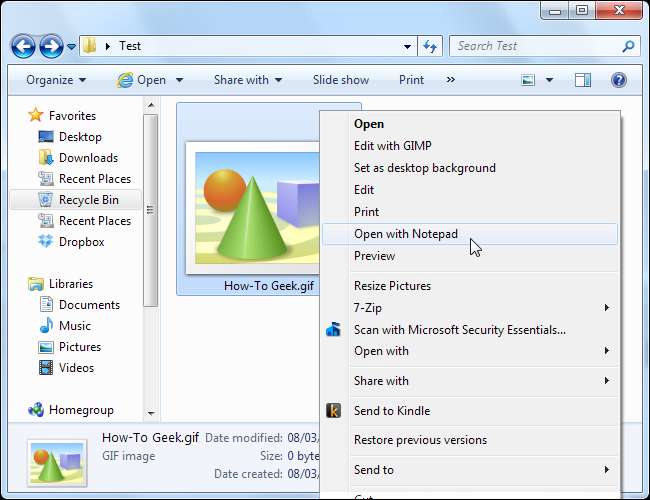
Task: Click Internet Explorer icon beside Open
Action: (125, 80)
